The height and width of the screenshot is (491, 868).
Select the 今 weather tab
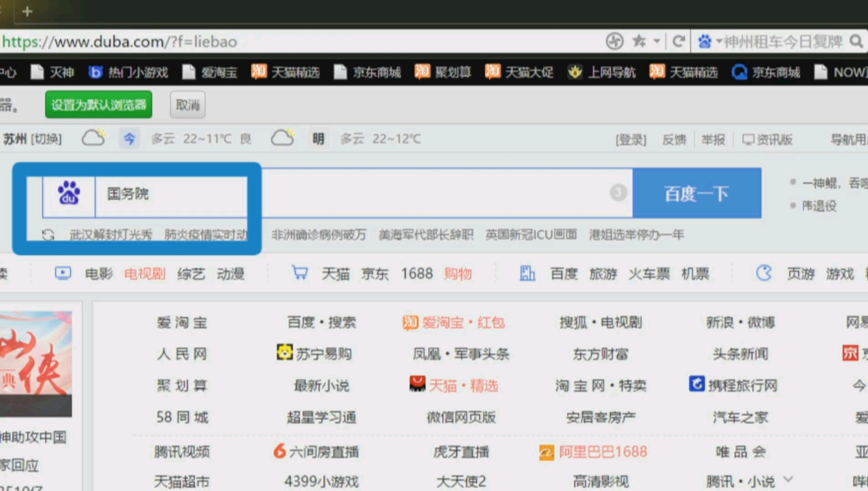[129, 138]
